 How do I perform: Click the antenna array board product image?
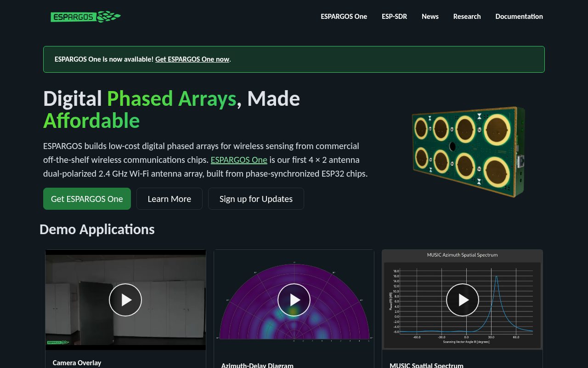coord(469,152)
